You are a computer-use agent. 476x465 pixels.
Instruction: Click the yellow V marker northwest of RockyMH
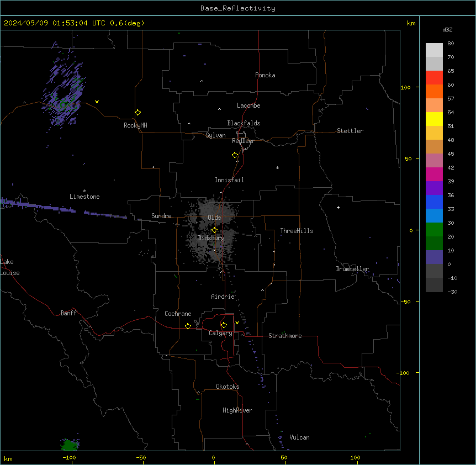(97, 102)
